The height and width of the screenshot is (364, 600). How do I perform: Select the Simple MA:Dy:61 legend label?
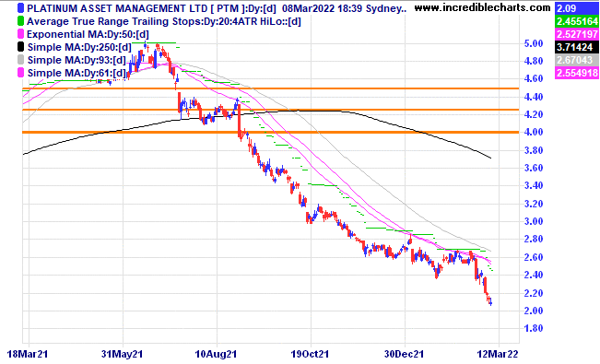point(76,73)
